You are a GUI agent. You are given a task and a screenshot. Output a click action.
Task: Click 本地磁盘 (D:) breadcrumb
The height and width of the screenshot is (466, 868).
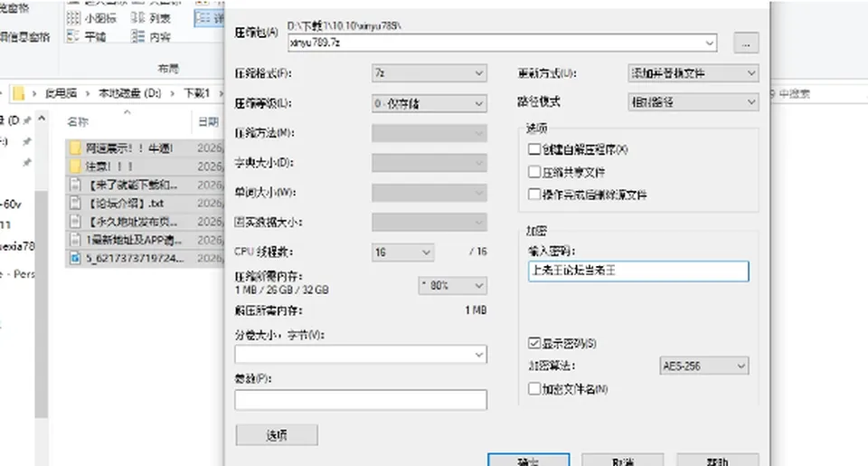pos(129,93)
